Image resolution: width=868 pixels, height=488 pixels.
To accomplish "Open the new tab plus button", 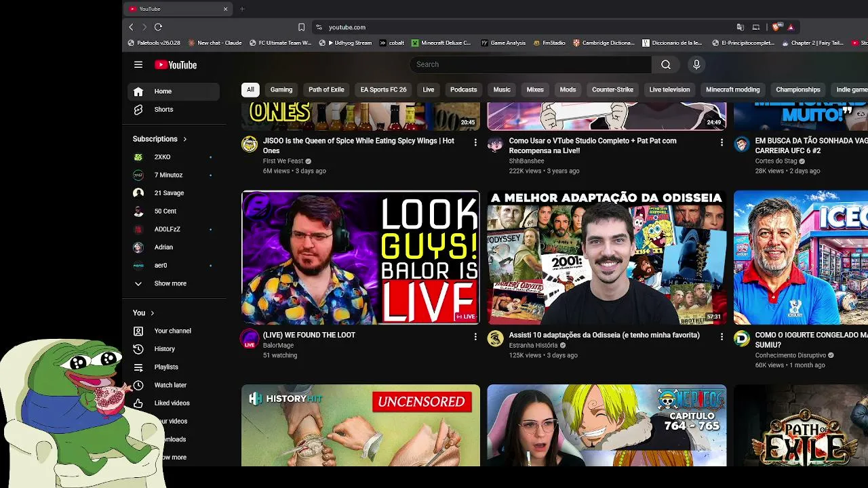I will [242, 9].
